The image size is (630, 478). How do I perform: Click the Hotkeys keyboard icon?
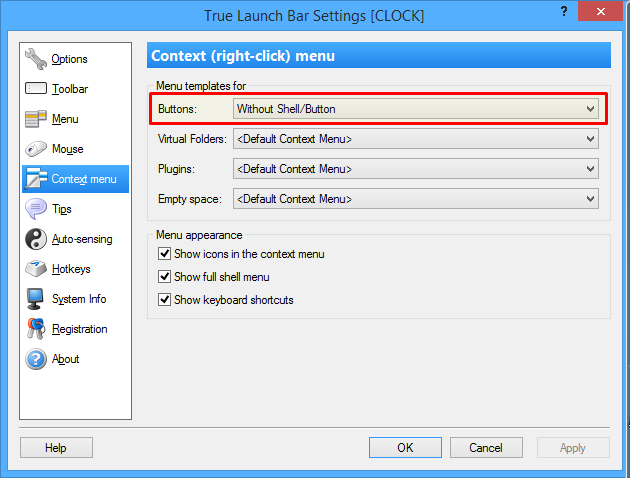coord(36,269)
